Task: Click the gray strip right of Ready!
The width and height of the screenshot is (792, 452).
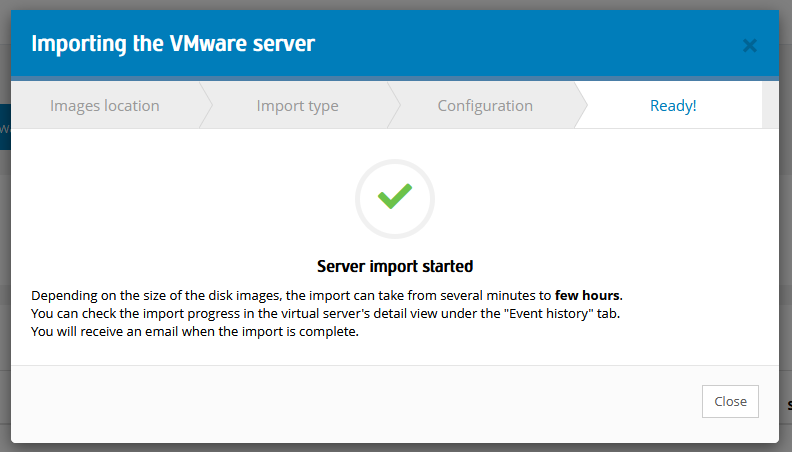Action: [770, 106]
